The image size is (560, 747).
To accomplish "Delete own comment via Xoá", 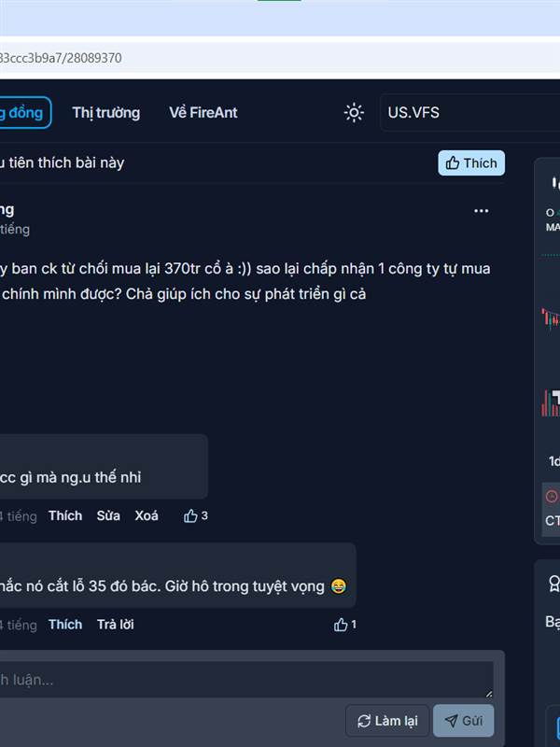I will (x=147, y=516).
